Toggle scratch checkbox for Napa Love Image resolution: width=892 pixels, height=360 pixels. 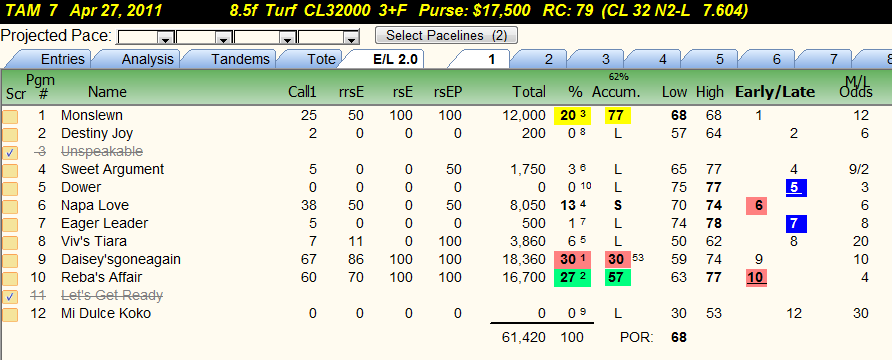[10, 207]
